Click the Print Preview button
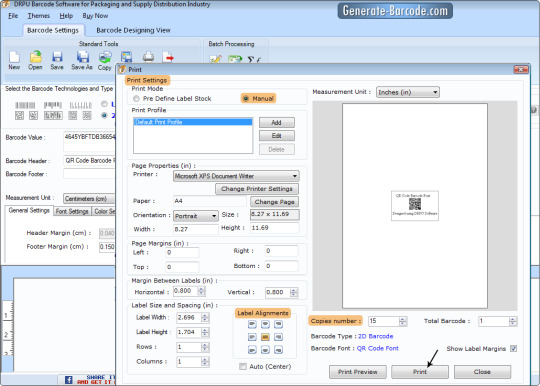 pyautogui.click(x=357, y=372)
